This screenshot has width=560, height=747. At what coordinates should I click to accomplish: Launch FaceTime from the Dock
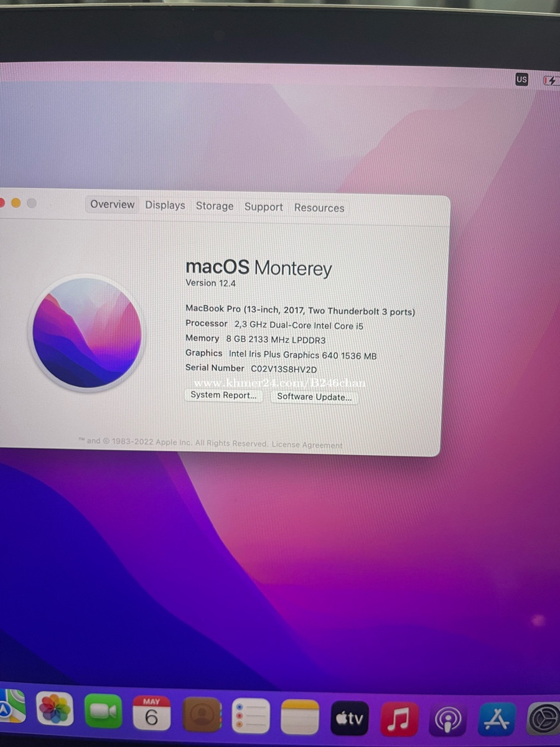pos(103,711)
